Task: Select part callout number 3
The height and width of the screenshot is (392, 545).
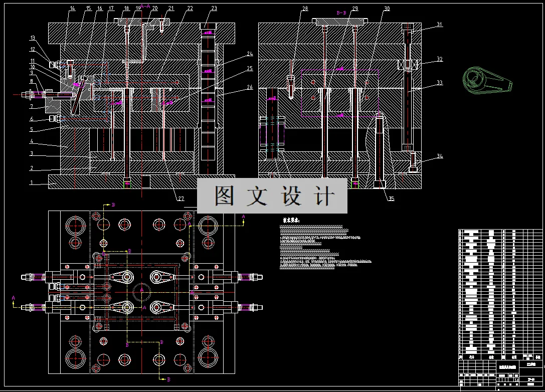Action: (x=32, y=153)
